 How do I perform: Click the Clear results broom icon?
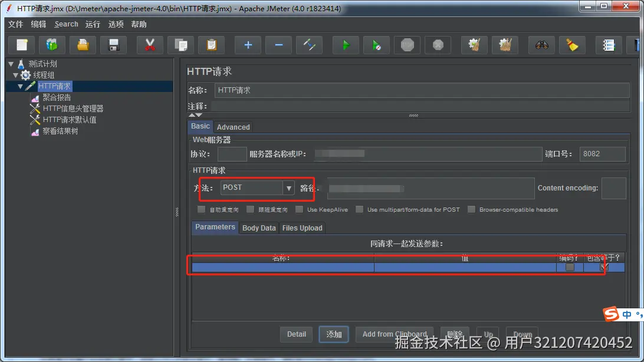click(474, 45)
